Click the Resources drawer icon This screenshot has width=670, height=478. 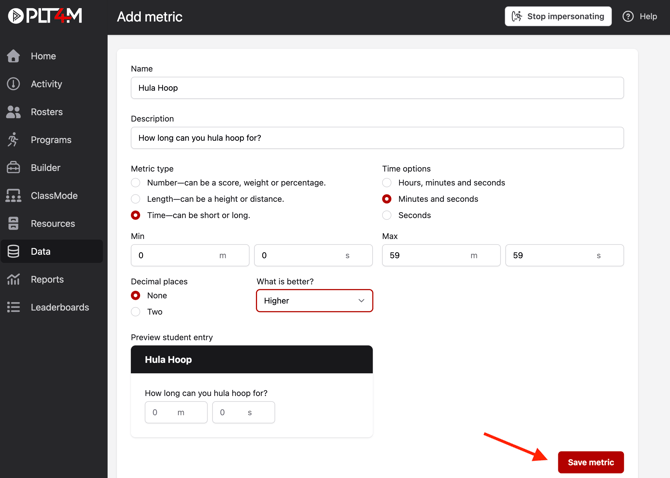(x=13, y=223)
